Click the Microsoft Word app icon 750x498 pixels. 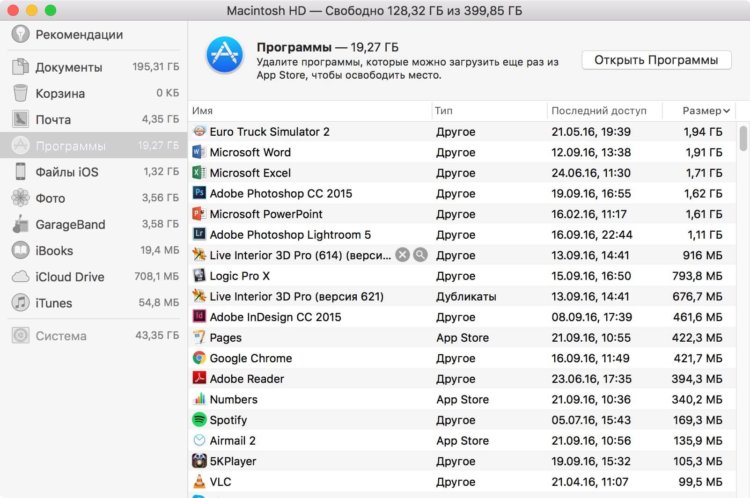pos(199,152)
